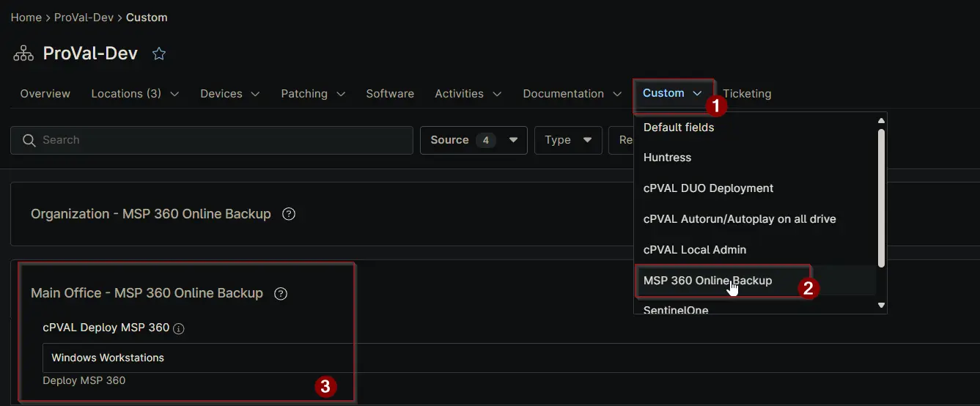Expand the Devices tab menu
980x406 pixels.
coord(230,94)
